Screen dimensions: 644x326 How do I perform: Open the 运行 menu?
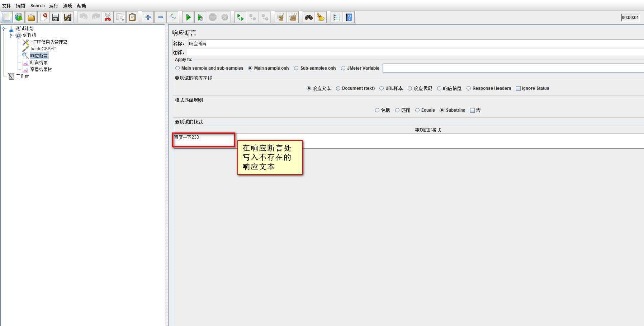pos(53,6)
